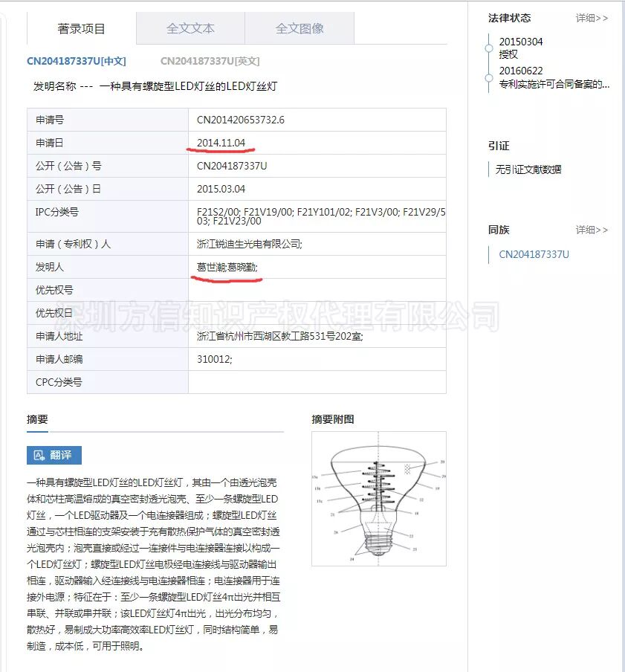The width and height of the screenshot is (625, 672).
Task: Click the 优先权号 row label
Action: 54,290
